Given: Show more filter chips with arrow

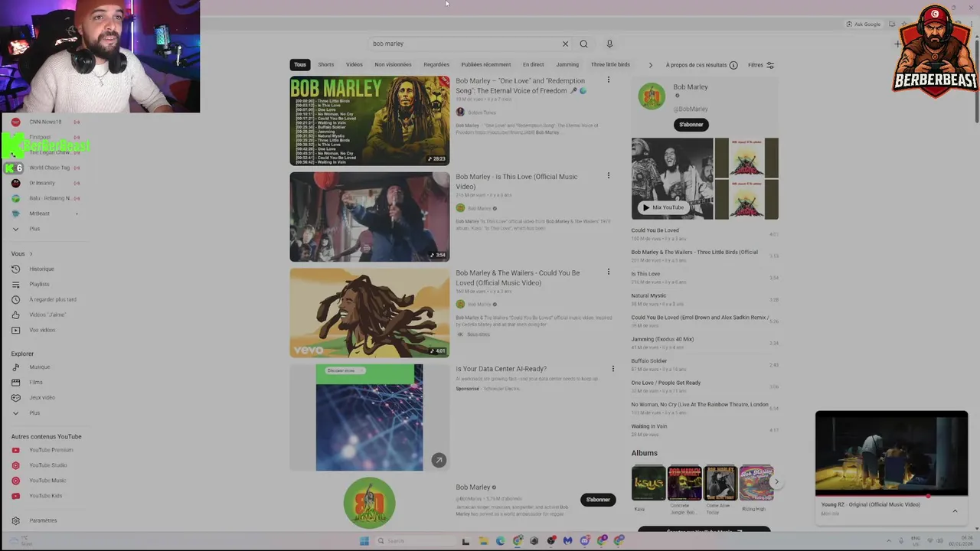Looking at the screenshot, I should tap(651, 65).
